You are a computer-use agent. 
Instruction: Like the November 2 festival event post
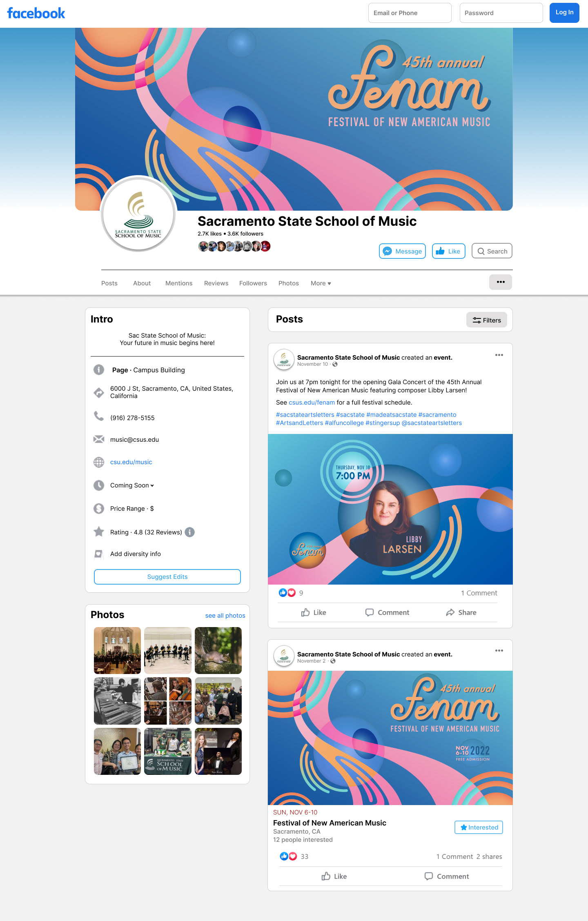click(x=334, y=877)
